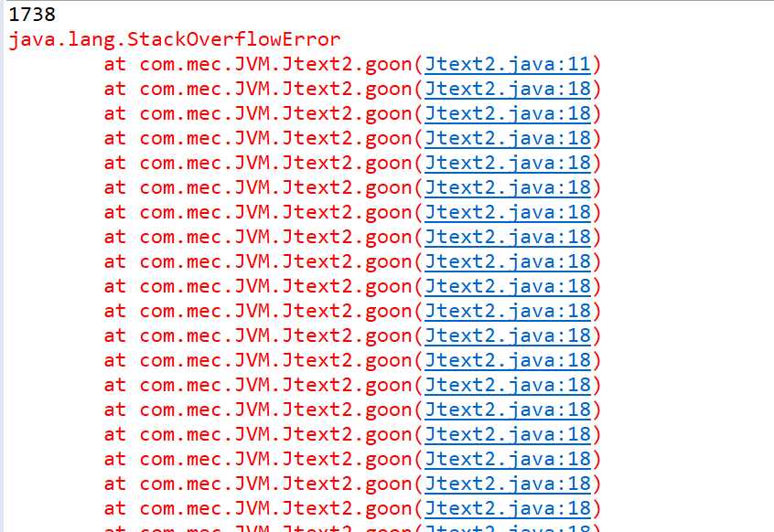Open the Jtext2.java:11 stack trace link
Screen dimensions: 774x532
tap(508, 64)
